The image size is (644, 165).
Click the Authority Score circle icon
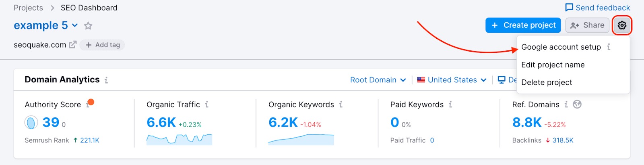coord(31,122)
